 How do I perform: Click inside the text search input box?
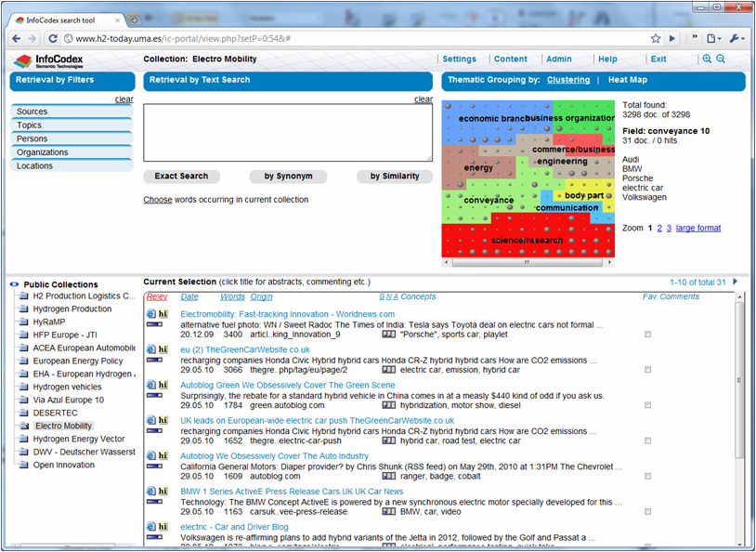click(288, 133)
